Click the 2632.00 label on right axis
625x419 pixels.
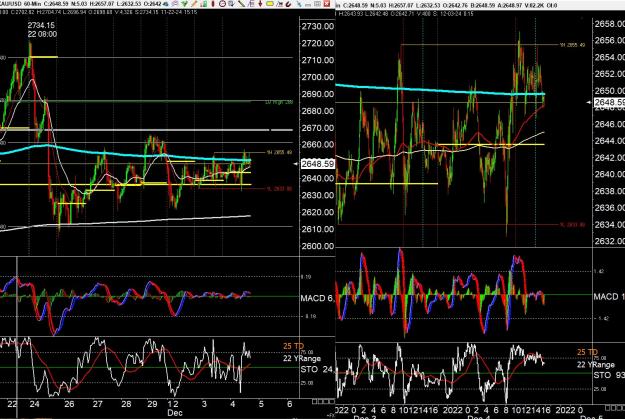coord(609,241)
